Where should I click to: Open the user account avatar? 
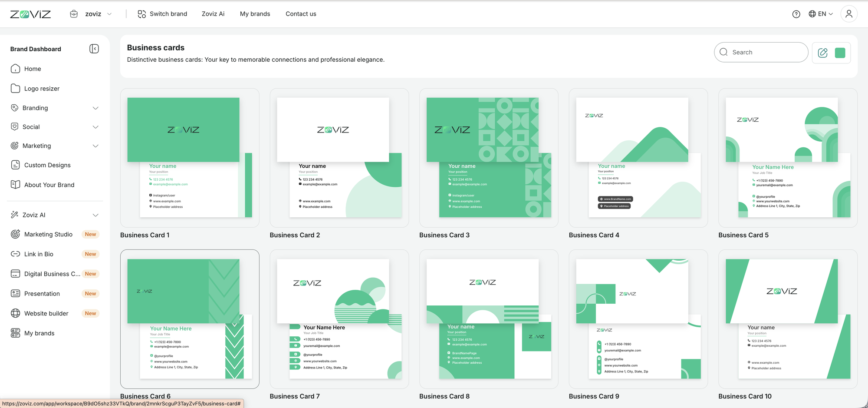[x=849, y=14]
